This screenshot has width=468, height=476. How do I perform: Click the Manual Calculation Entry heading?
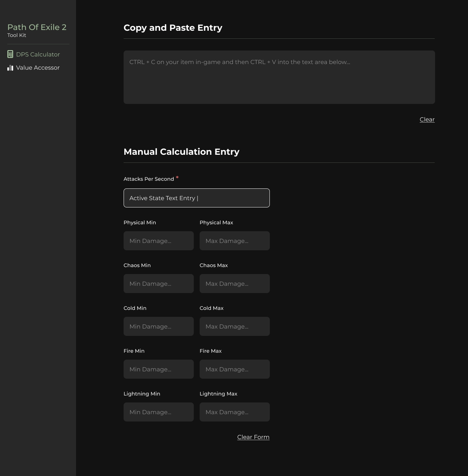(x=181, y=152)
